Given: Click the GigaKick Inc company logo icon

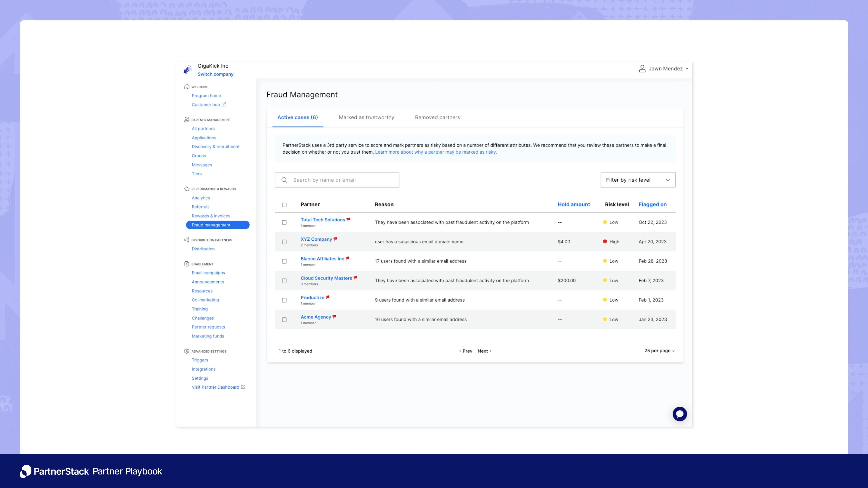Looking at the screenshot, I should coord(187,69).
